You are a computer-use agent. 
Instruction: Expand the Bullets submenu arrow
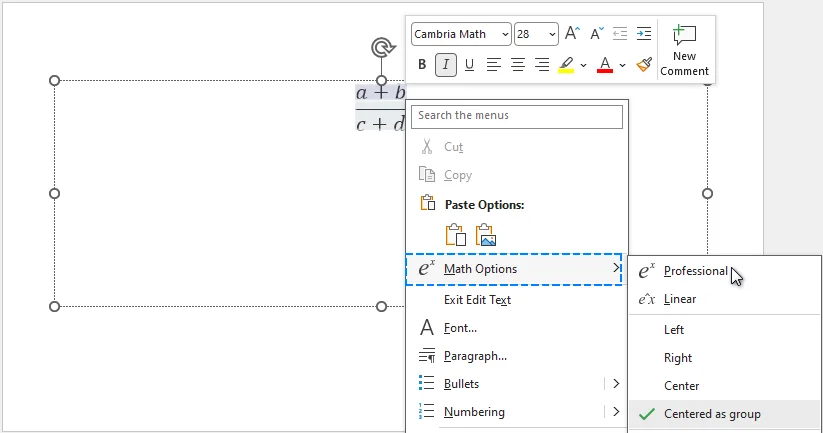tap(616, 384)
